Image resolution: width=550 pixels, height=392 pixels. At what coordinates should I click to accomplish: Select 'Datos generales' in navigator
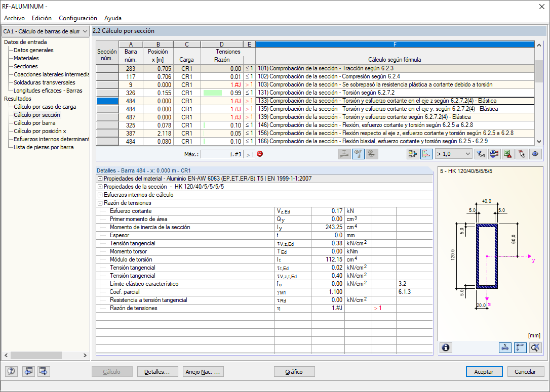point(33,50)
